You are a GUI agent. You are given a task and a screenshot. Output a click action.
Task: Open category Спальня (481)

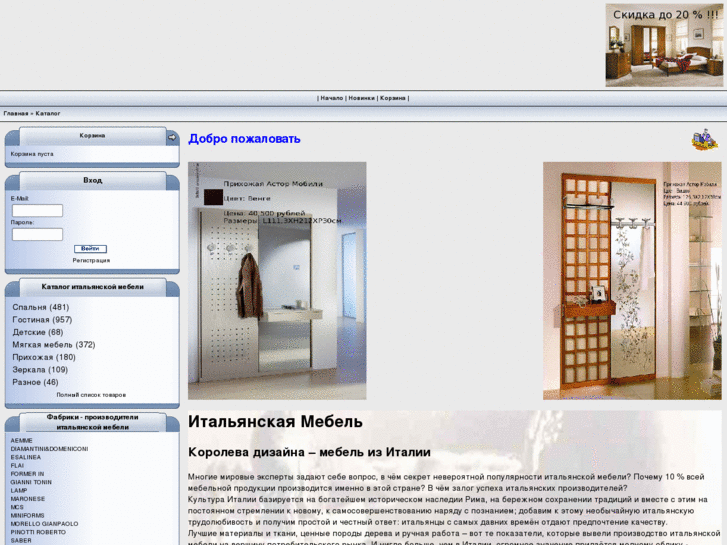coord(41,308)
